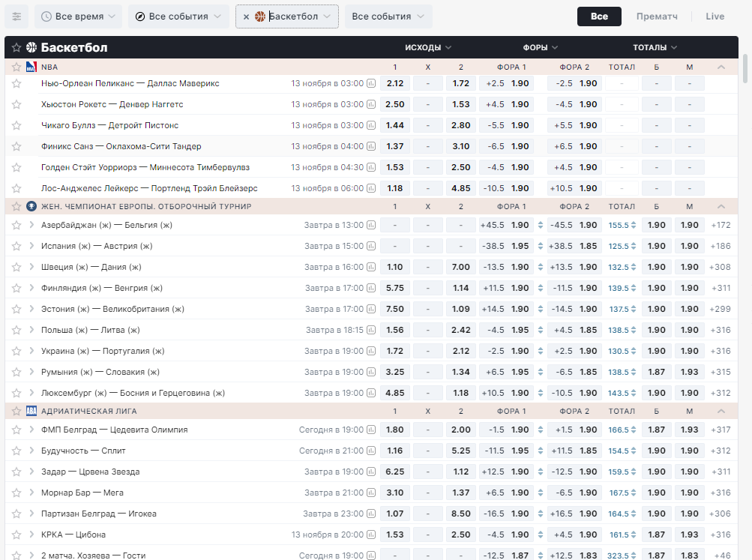
Task: Star the Нью-Орлеан Пеликанс — Даллас Маверикс match
Action: [16, 83]
